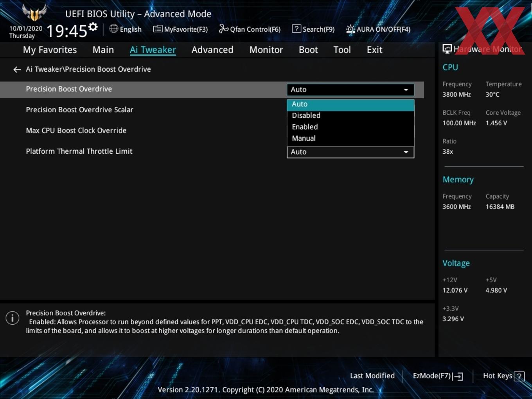Screen dimensions: 532x399
Task: Click the globe language icon
Action: [x=113, y=29]
